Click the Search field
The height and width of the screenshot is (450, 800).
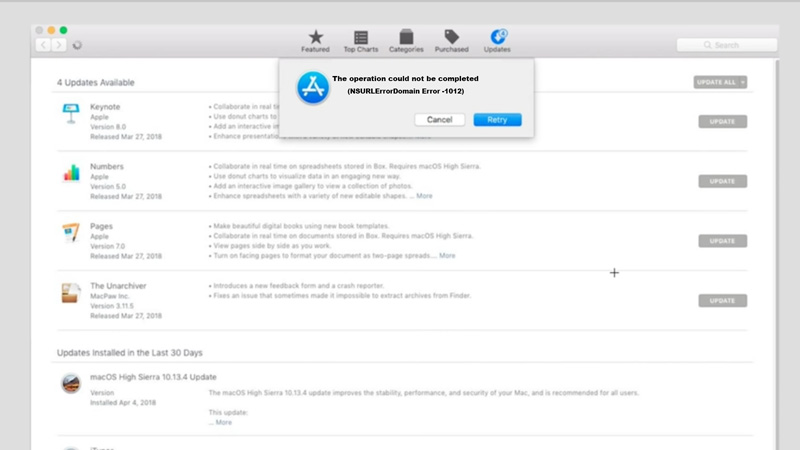[x=727, y=45]
